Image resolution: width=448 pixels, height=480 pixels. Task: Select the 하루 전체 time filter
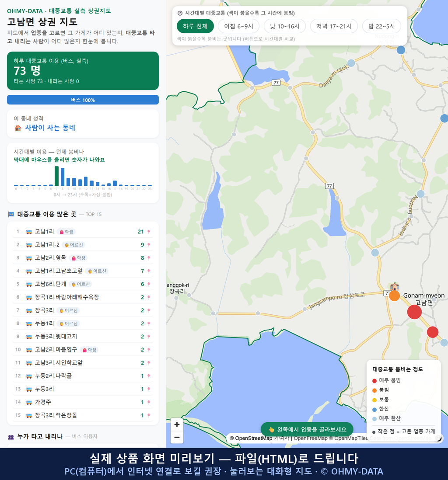[195, 26]
